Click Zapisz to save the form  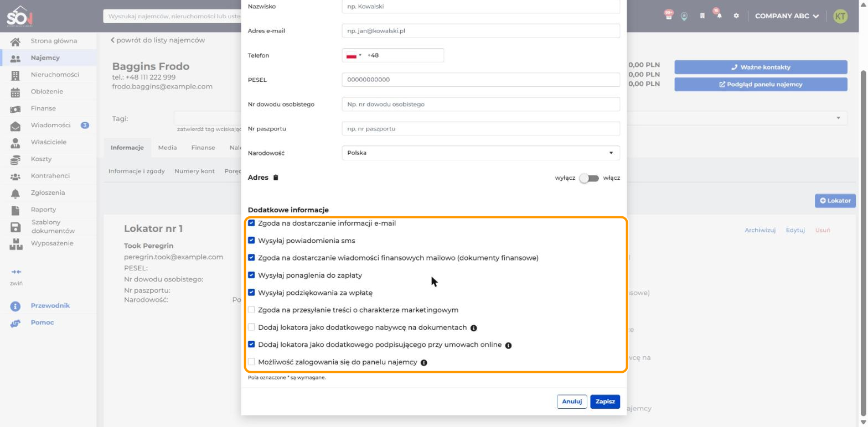605,402
